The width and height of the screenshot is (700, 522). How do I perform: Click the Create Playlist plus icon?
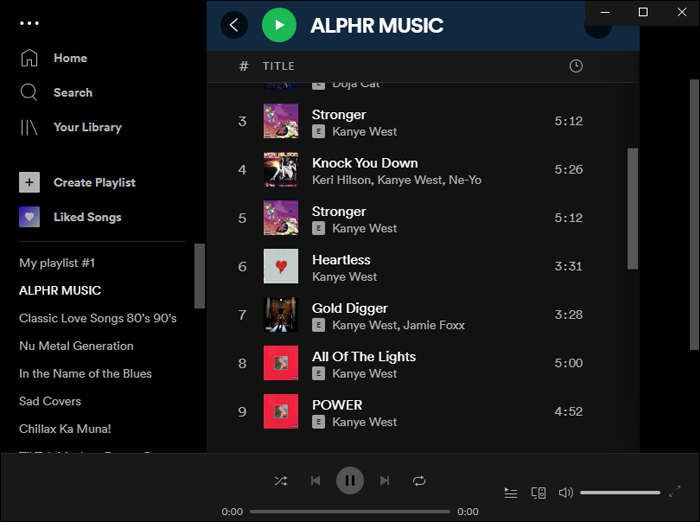[29, 182]
